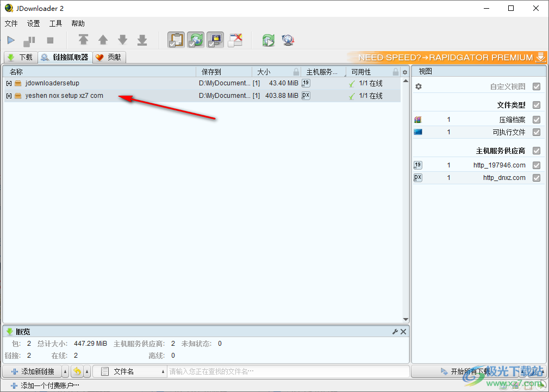Viewport: 549px width, 392px height.
Task: Click the executable file type icon
Action: pos(417,132)
